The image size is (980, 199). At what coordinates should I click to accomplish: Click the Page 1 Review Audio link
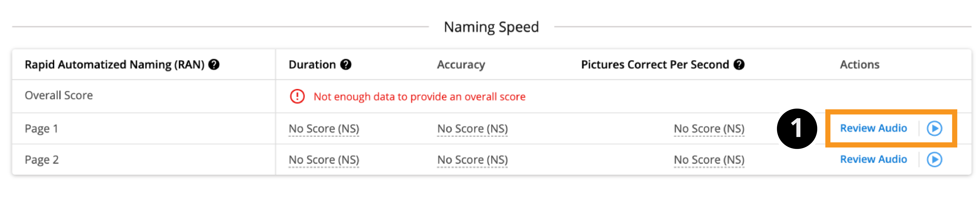coord(873,129)
